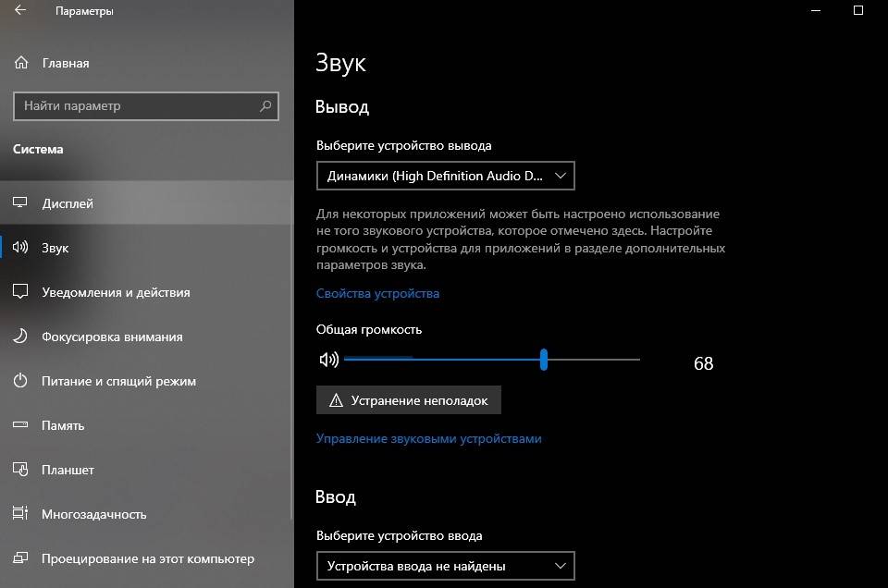Viewport: 888px width, 588px height.
Task: Click the Память storage icon
Action: point(20,425)
